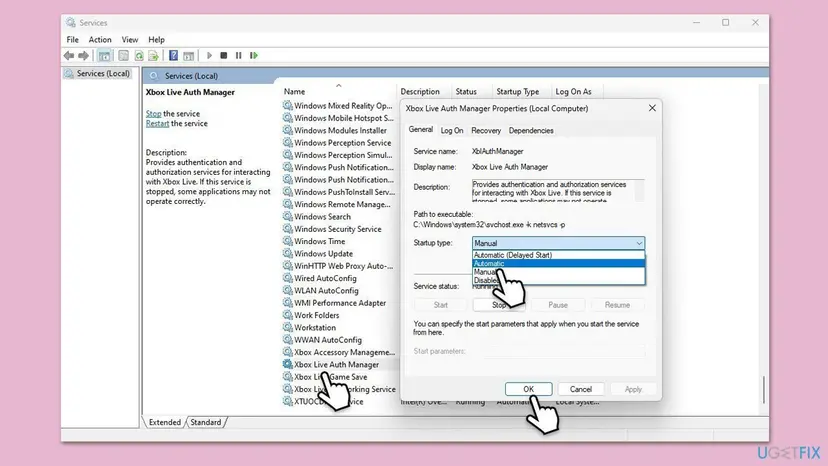Click the Services (Local) tree node icon
Screen dimensions: 828x466
coord(69,73)
